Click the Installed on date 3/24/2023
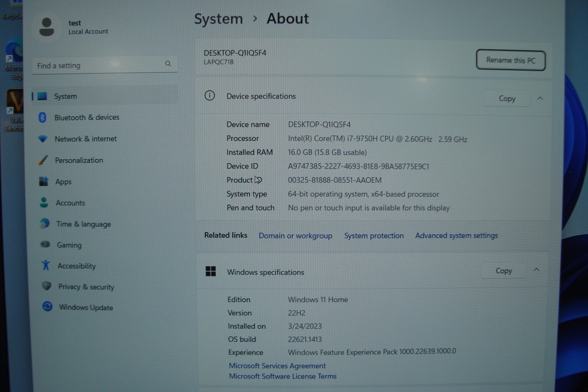This screenshot has width=588, height=392. pyautogui.click(x=304, y=326)
